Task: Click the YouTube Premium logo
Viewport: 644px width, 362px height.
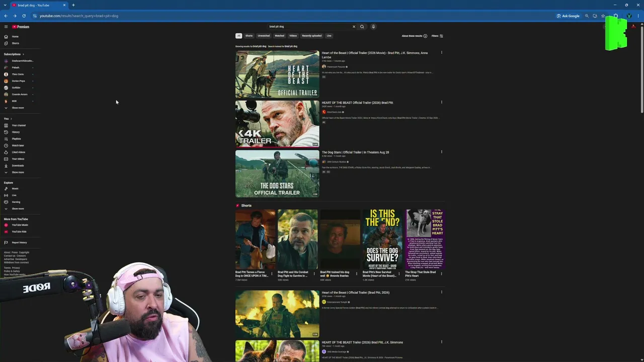Action: 21,27
